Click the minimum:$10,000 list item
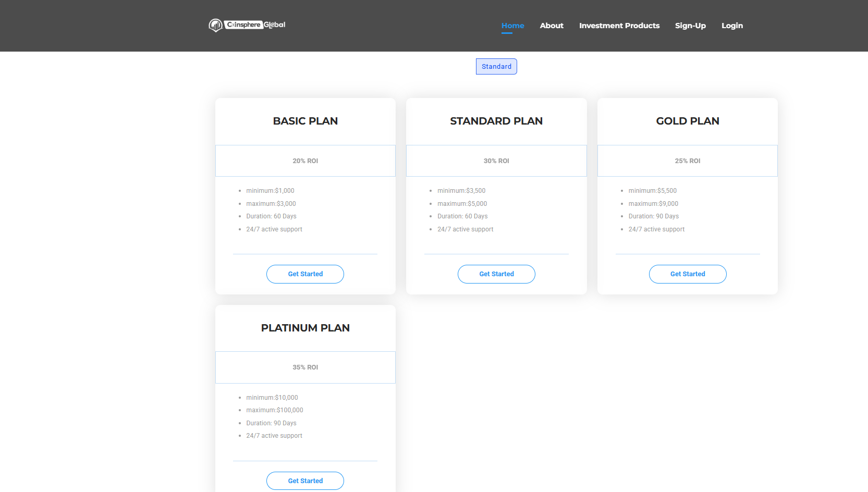This screenshot has height=492, width=868. tap(272, 398)
